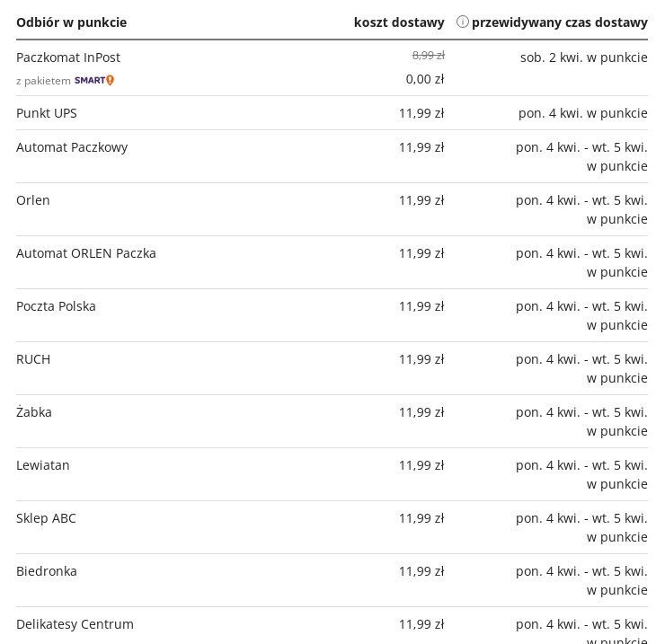Click the Żabka pickup row
This screenshot has height=644, width=656.
tap(34, 412)
